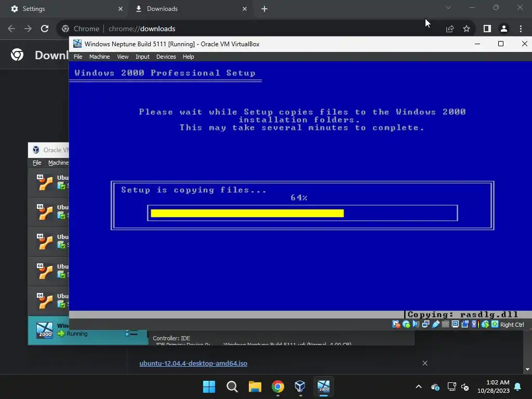Screen dimensions: 532x399
Task: Click the virtualization V status icon
Action: (x=475, y=324)
